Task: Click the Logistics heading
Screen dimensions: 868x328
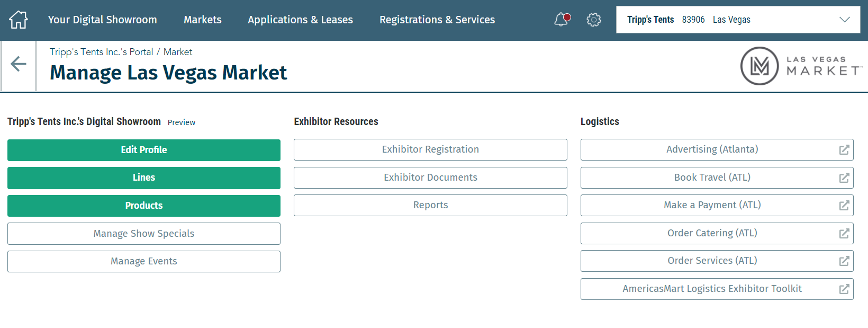Action: pyautogui.click(x=600, y=121)
